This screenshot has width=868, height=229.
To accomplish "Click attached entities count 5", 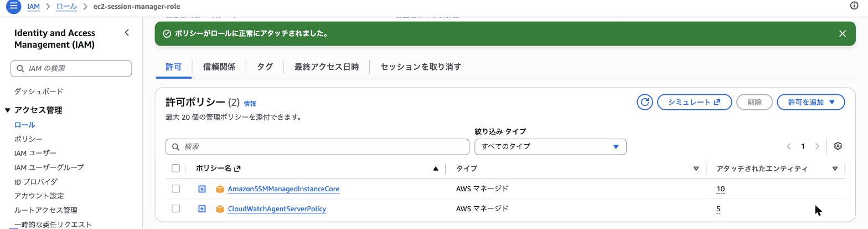I will [x=719, y=209].
